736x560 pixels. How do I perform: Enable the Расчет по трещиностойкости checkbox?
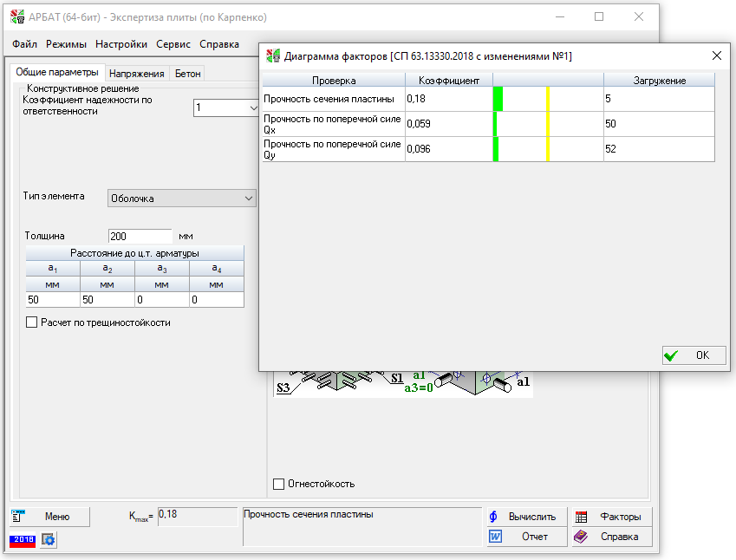coord(32,322)
